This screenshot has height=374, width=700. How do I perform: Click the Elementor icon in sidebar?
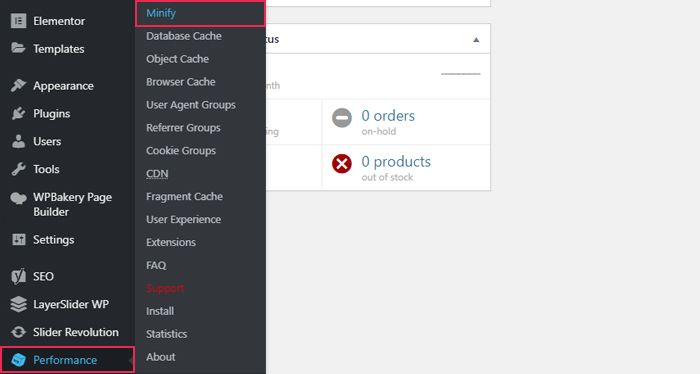coord(18,21)
